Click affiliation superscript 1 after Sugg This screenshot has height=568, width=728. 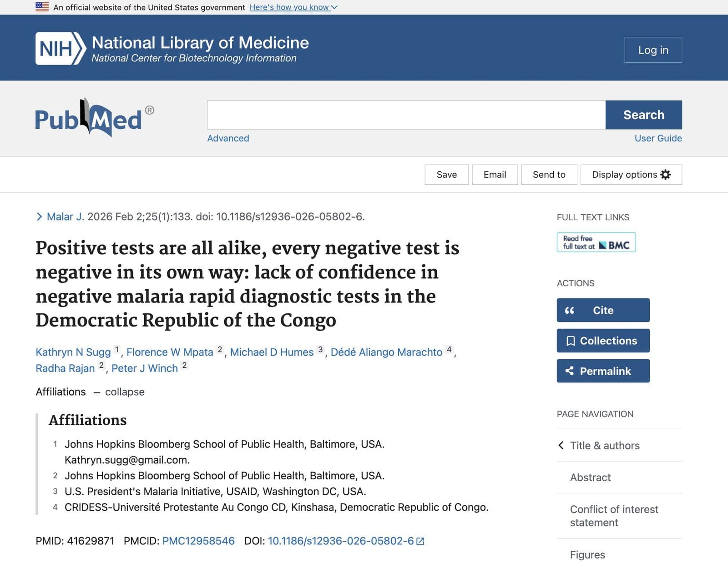pyautogui.click(x=117, y=349)
